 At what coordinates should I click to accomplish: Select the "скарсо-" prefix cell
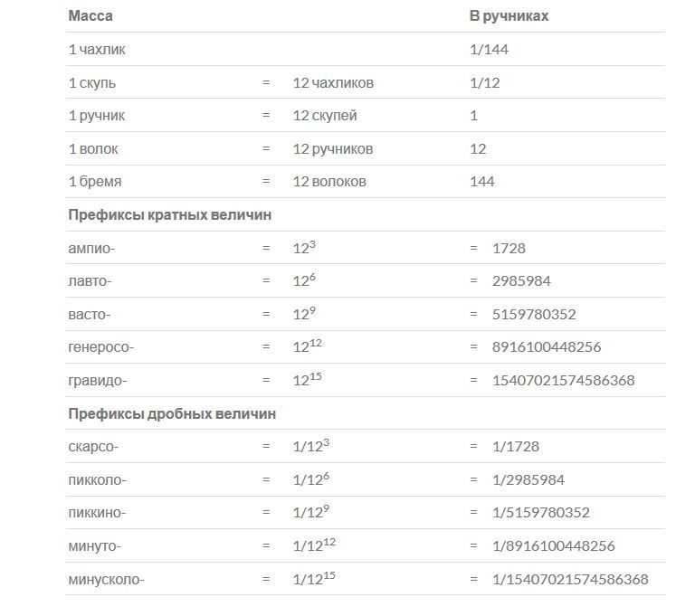coord(93,446)
